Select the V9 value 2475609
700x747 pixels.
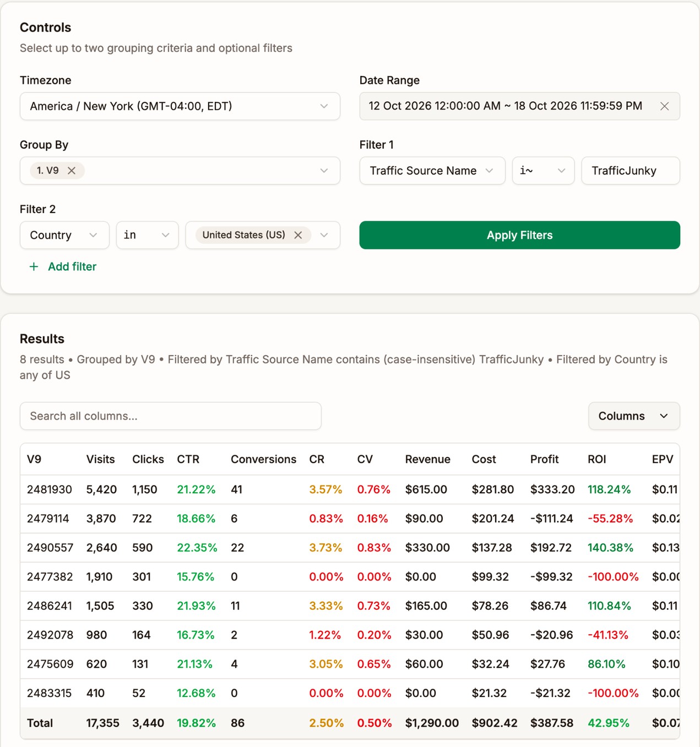50,664
